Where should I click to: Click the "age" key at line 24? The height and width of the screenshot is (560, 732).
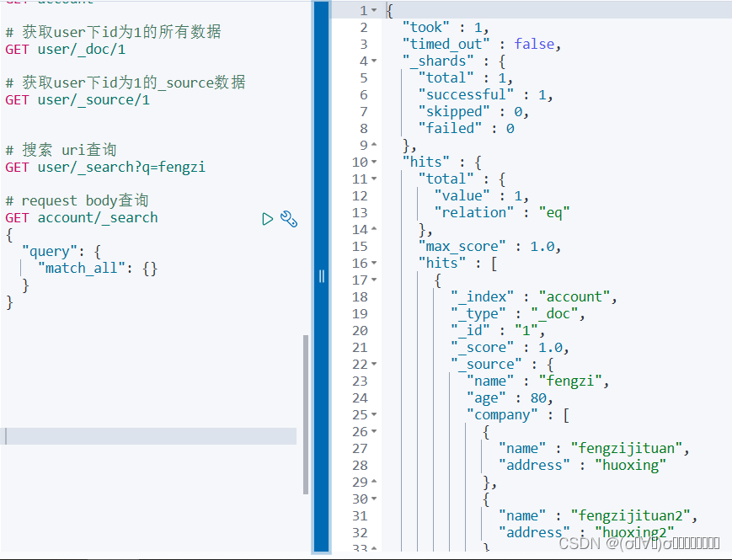[486, 398]
